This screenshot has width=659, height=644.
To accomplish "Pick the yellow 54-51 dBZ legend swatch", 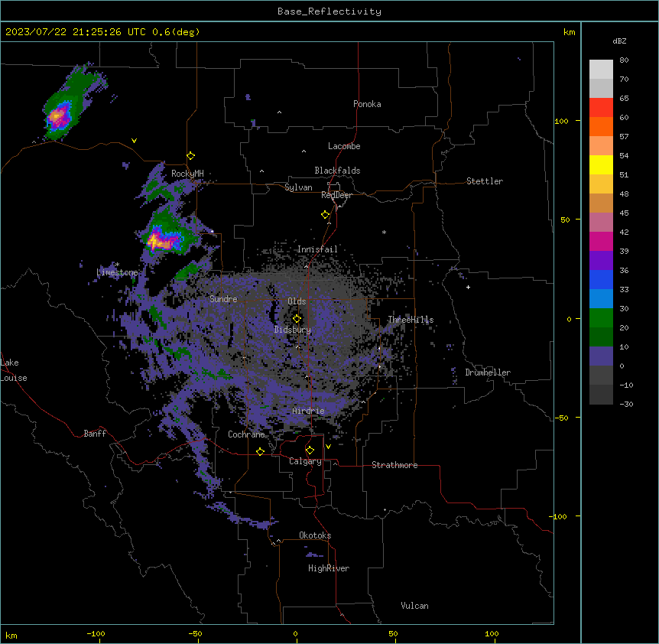I will click(601, 164).
